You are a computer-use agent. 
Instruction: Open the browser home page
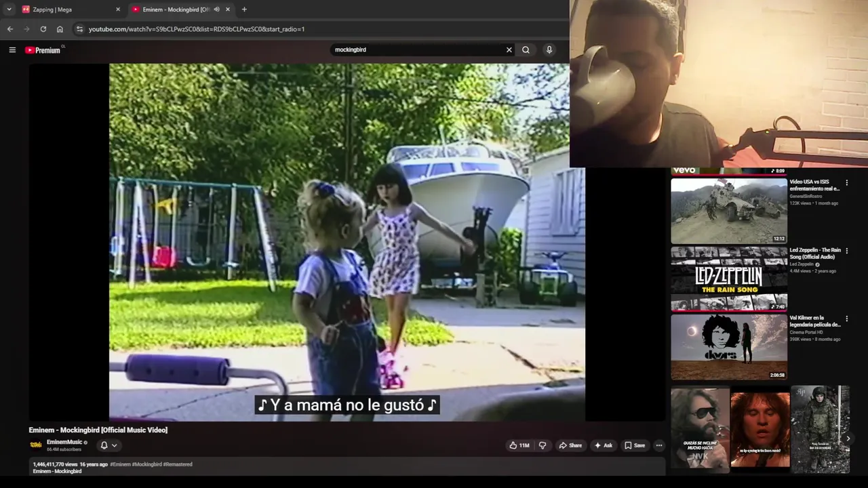[x=60, y=29]
